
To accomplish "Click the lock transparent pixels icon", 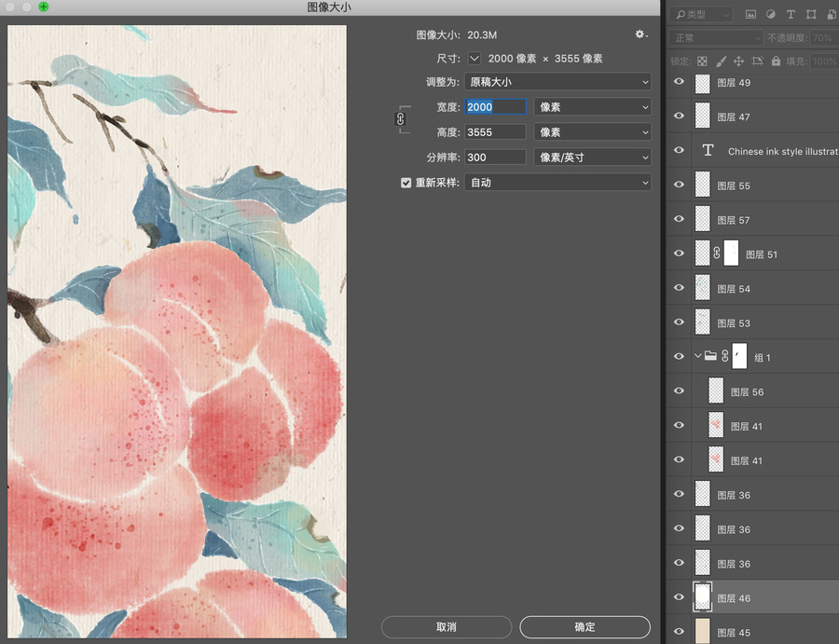I will [702, 62].
